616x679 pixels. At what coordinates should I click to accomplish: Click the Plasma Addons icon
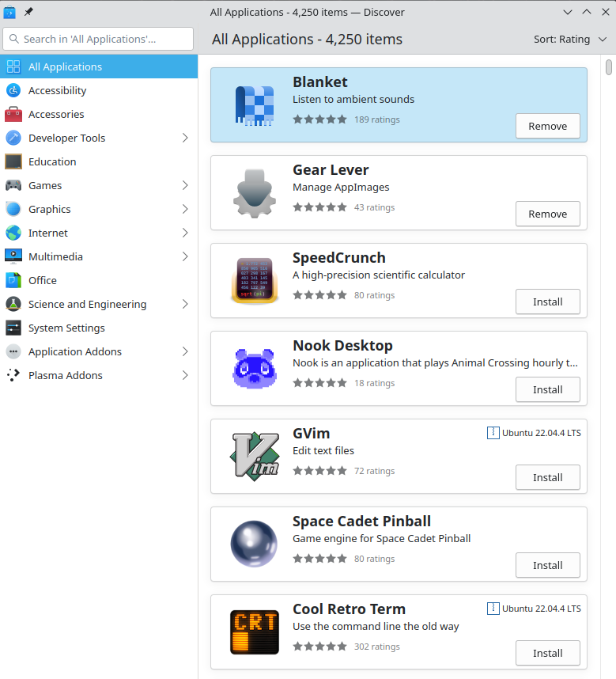click(x=13, y=375)
